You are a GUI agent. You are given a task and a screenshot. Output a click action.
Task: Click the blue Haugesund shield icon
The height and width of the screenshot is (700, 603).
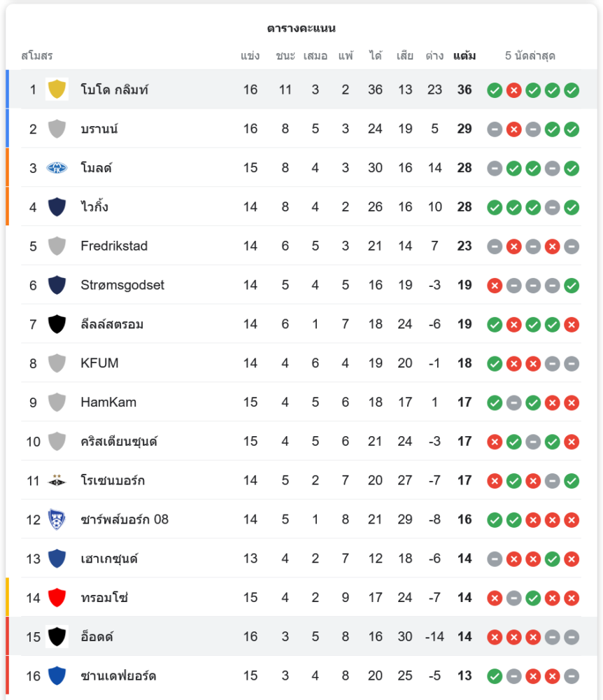click(x=57, y=559)
